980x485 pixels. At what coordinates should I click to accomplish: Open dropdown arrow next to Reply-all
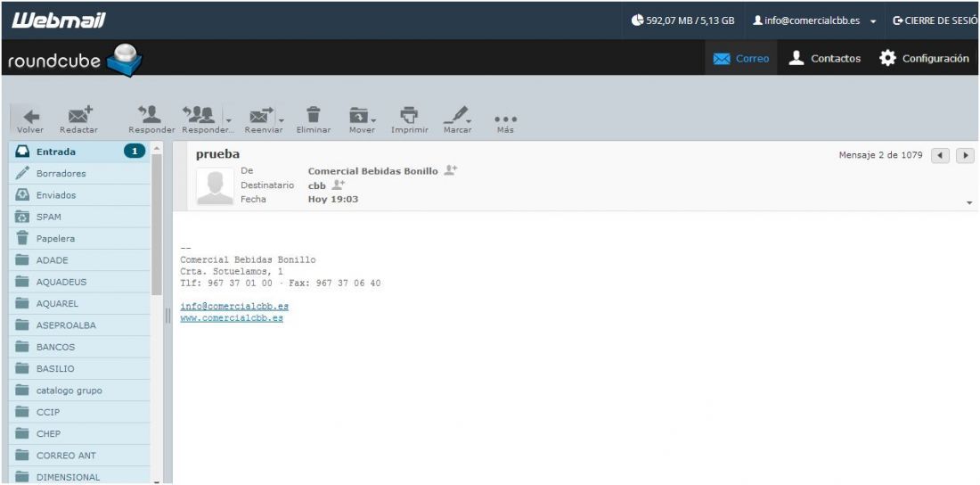point(229,120)
